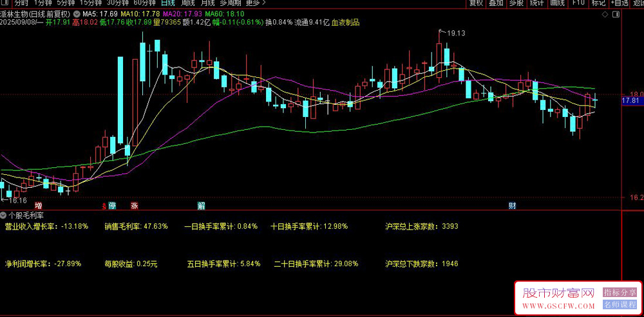Image resolution: width=644 pixels, height=317 pixels.
Task: Click 沪深总下跌家数: 1946 value
Action: [x=422, y=264]
